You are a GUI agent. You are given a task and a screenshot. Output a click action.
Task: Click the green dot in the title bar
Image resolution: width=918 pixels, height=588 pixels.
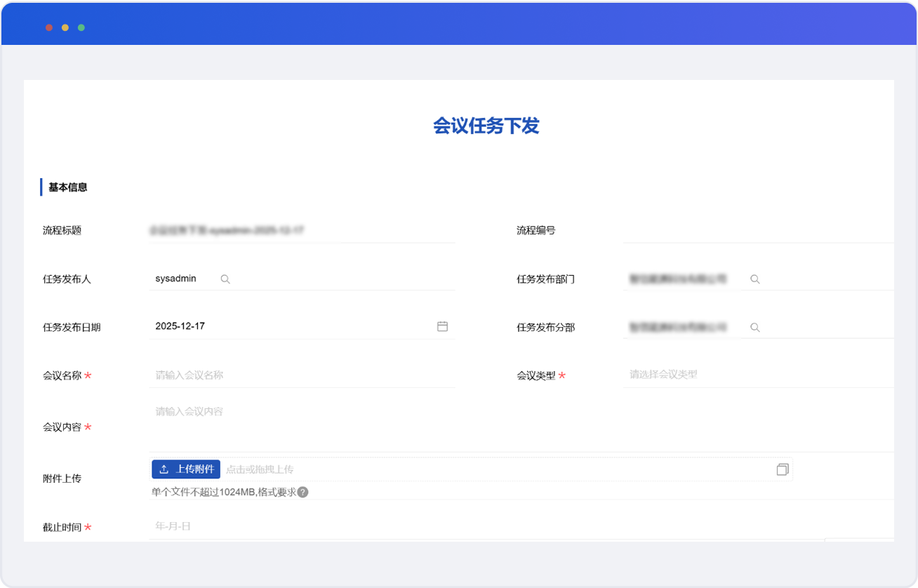81,27
